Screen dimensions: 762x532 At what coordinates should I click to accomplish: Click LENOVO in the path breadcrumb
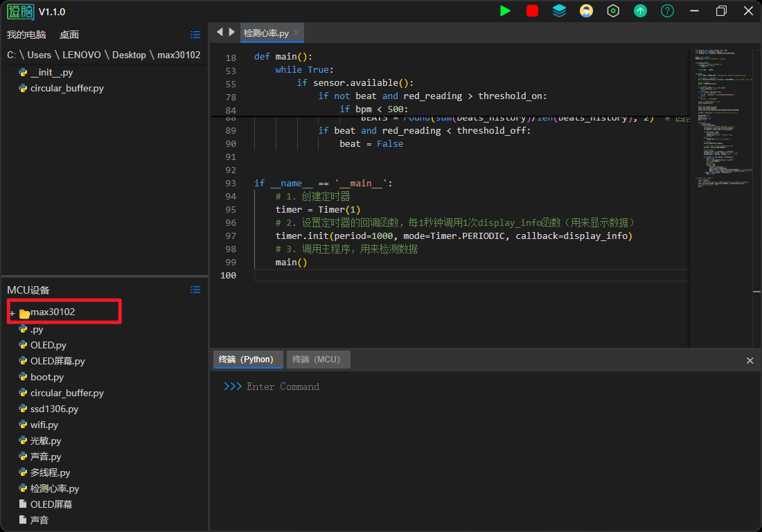(82, 55)
